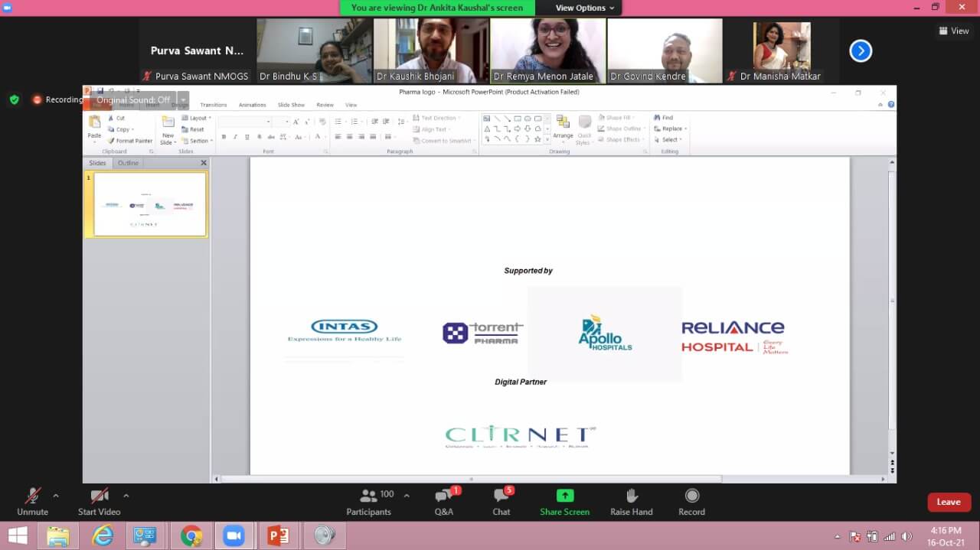Click the Record button icon
980x550 pixels.
pos(691,496)
